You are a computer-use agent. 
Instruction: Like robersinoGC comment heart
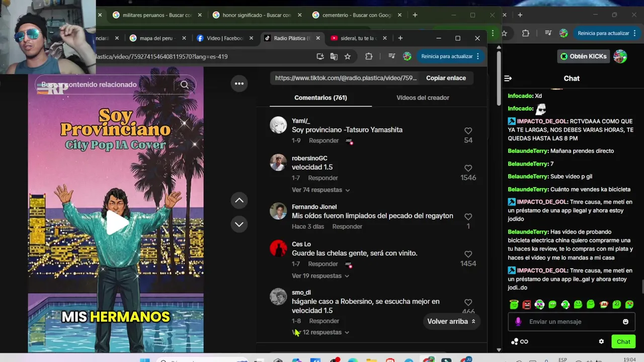[x=468, y=168]
